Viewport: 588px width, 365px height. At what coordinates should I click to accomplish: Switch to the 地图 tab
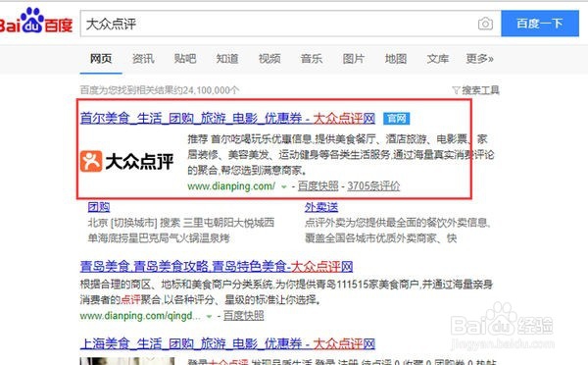[396, 59]
